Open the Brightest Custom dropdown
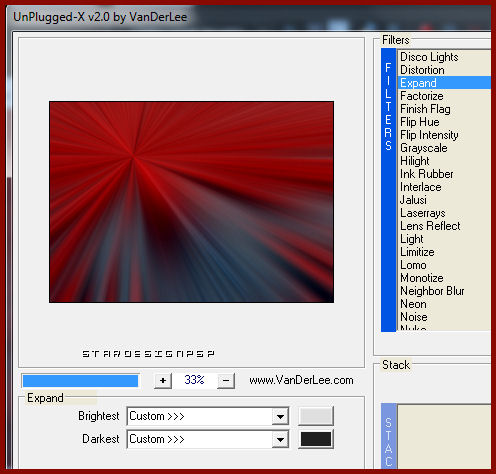The image size is (496, 474). pyautogui.click(x=208, y=416)
